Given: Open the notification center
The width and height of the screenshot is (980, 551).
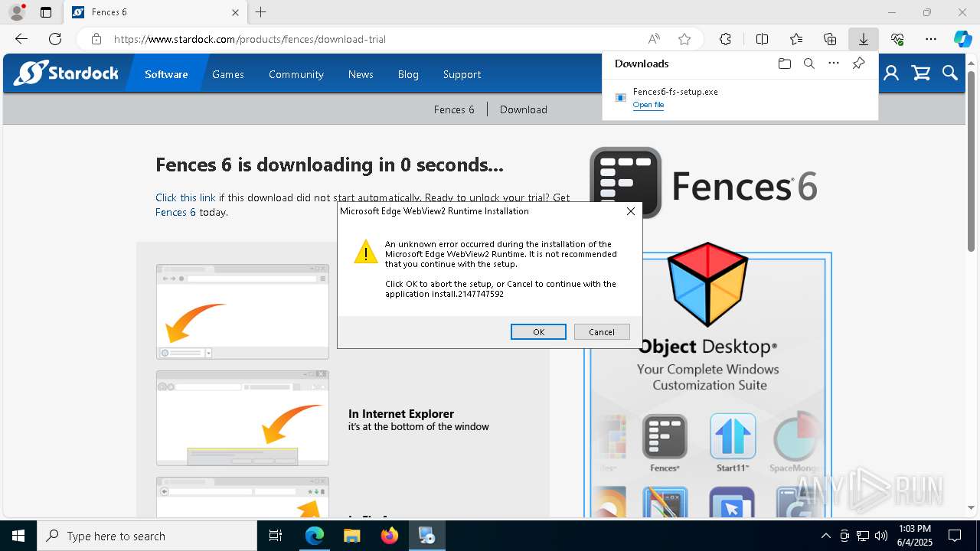Looking at the screenshot, I should [x=955, y=536].
